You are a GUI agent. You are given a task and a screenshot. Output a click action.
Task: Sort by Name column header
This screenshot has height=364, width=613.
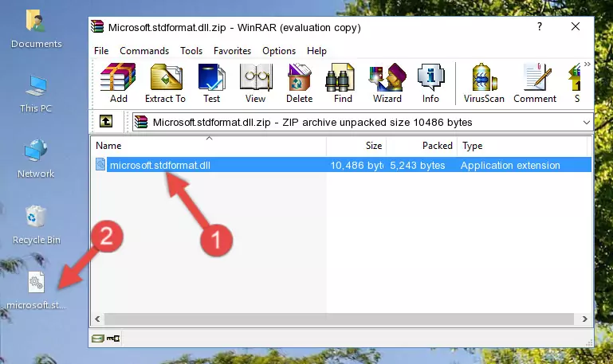pos(209,146)
